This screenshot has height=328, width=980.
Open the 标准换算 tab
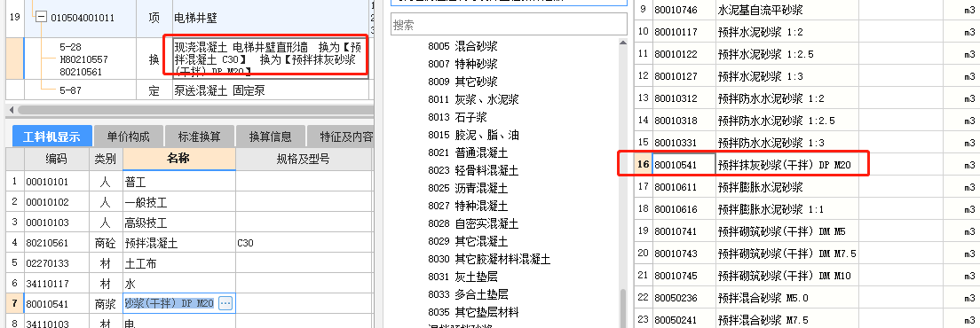coord(200,137)
